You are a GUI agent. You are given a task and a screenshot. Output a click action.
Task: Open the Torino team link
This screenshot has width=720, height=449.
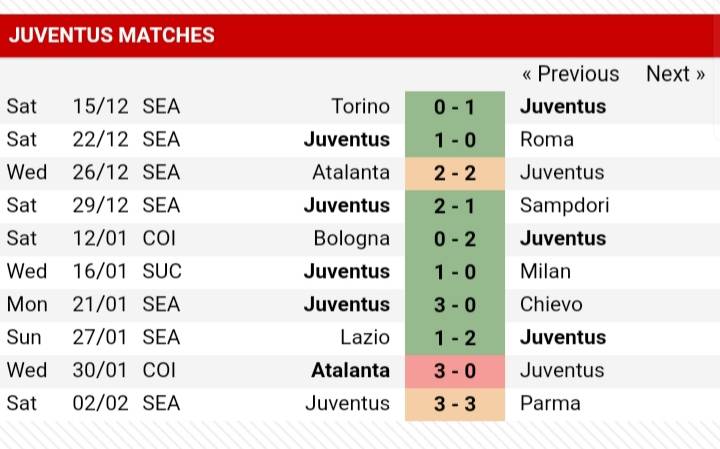coord(360,107)
